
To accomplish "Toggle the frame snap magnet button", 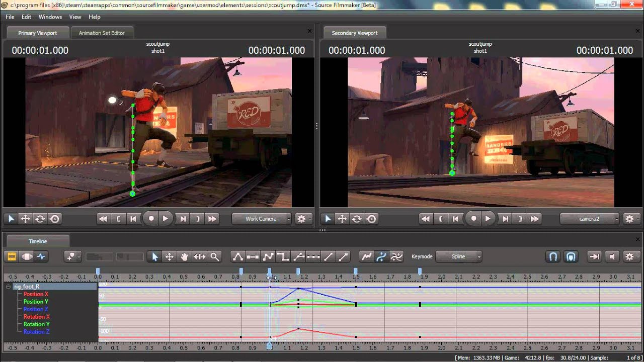I will point(571,256).
